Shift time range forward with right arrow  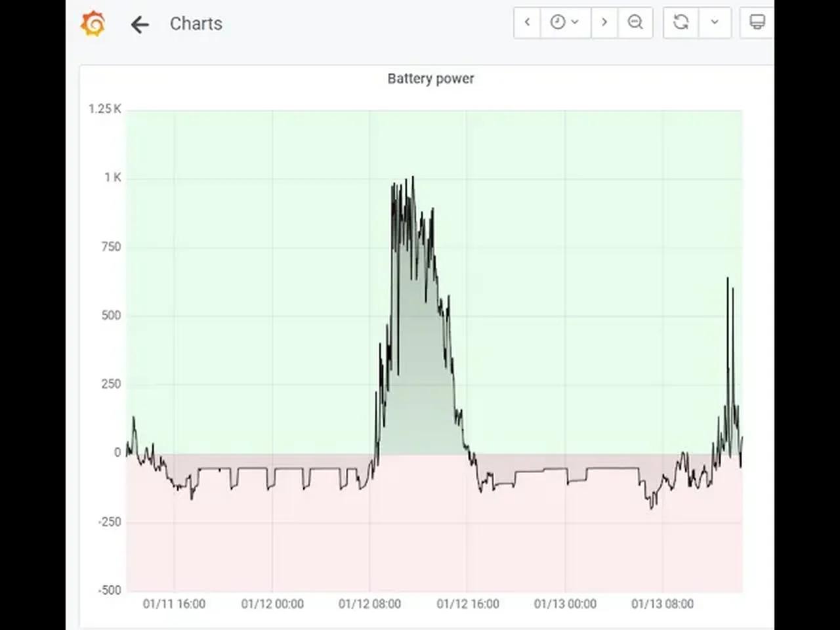(604, 22)
